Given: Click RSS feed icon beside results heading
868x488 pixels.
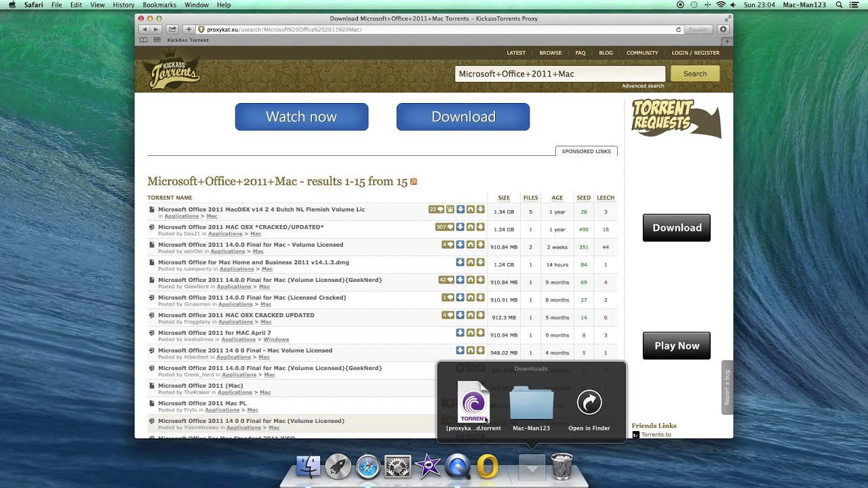Looking at the screenshot, I should (414, 182).
